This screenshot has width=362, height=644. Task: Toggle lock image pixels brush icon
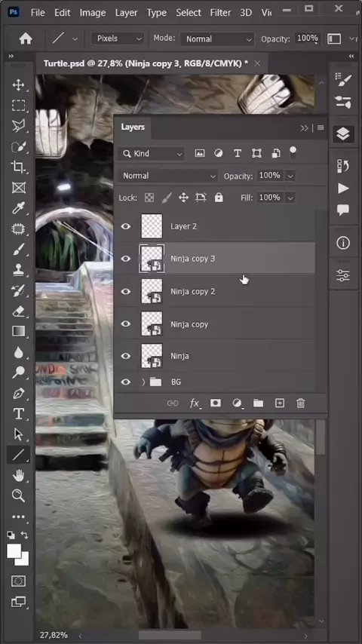pos(166,198)
